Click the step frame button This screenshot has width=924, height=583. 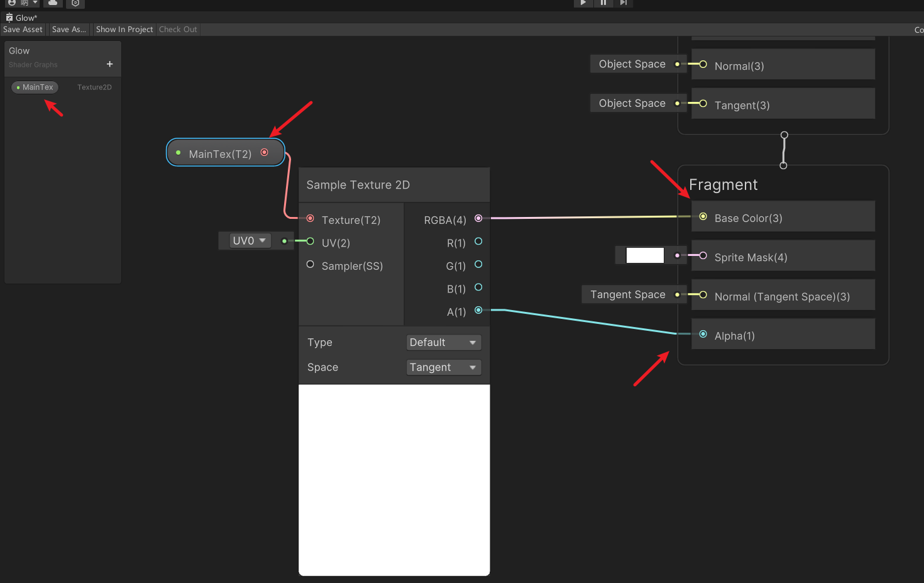tap(623, 3)
